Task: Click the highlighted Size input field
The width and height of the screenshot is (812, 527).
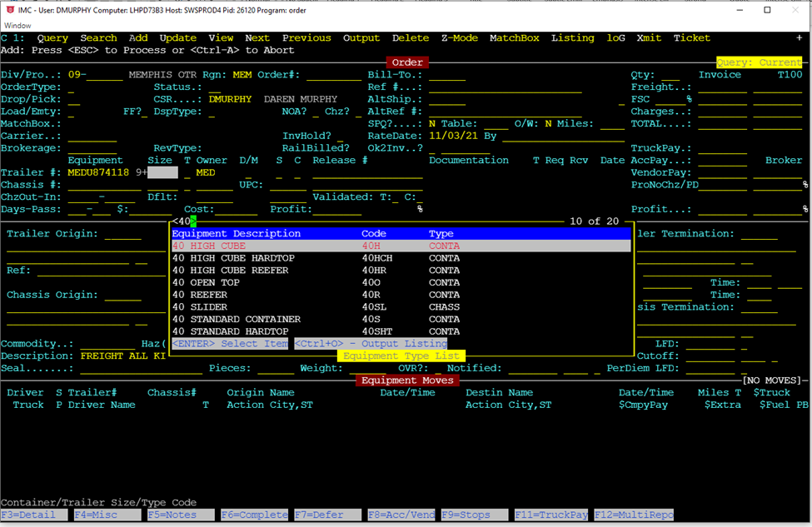Action: pos(162,172)
